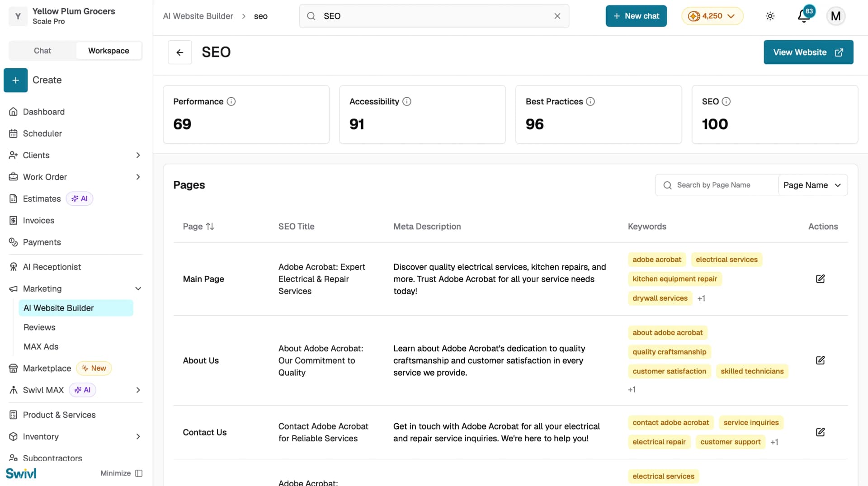The width and height of the screenshot is (868, 486).
Task: Click the kitchen equipment repair keyword tag
Action: (675, 279)
